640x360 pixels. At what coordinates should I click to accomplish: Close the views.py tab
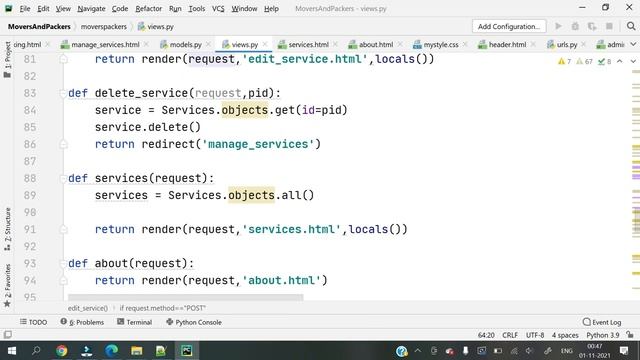(x=265, y=44)
